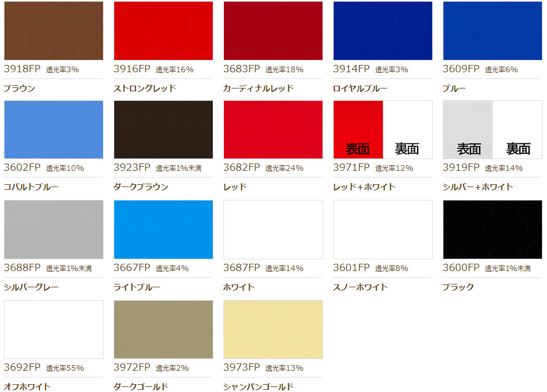
Task: Select Dark Brown 3923FP swatch
Action: tap(163, 129)
